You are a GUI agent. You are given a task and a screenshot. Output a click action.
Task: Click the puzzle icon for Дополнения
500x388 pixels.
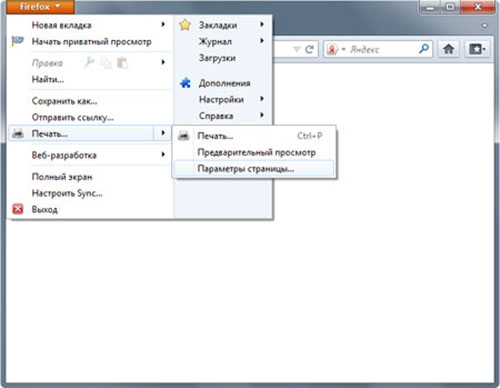coord(185,83)
